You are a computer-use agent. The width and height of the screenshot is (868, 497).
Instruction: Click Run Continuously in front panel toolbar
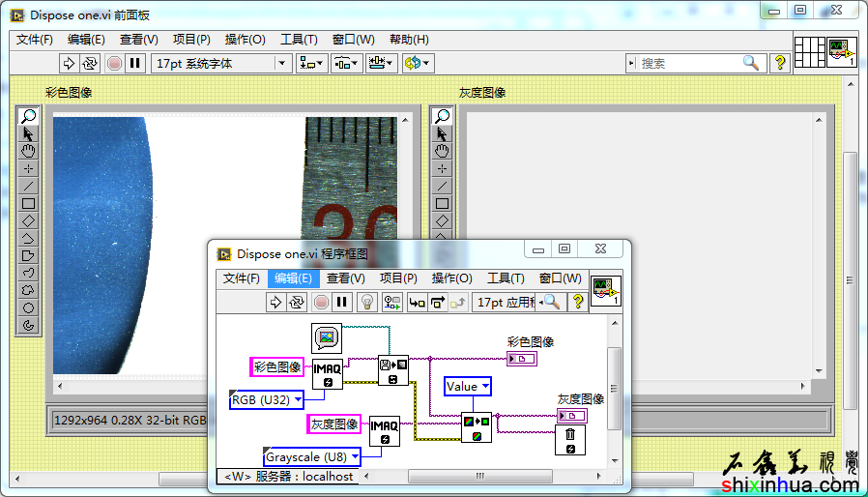click(89, 63)
